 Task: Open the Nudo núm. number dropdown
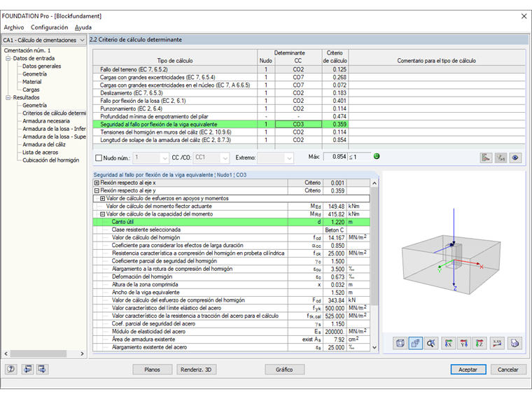[150, 157]
